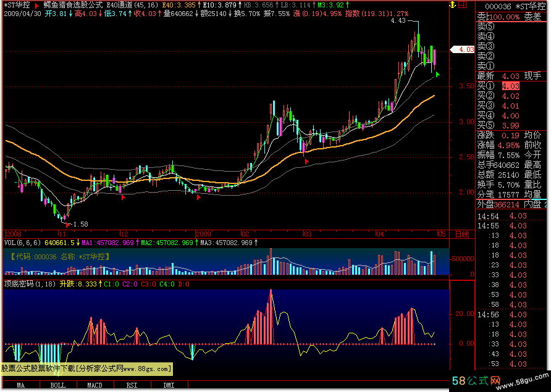551x392 pixels.
Task: Open the MACD indicator tab
Action: (x=95, y=385)
